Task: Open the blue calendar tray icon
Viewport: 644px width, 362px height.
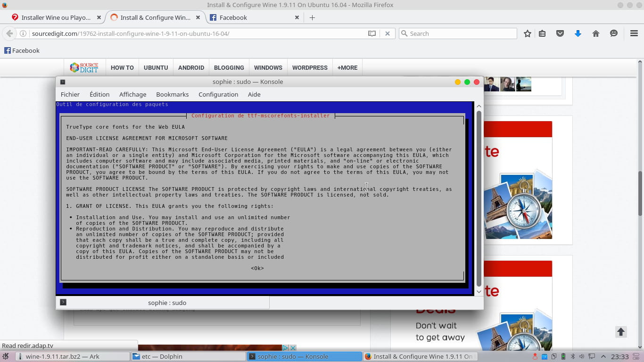Action: (x=545, y=356)
